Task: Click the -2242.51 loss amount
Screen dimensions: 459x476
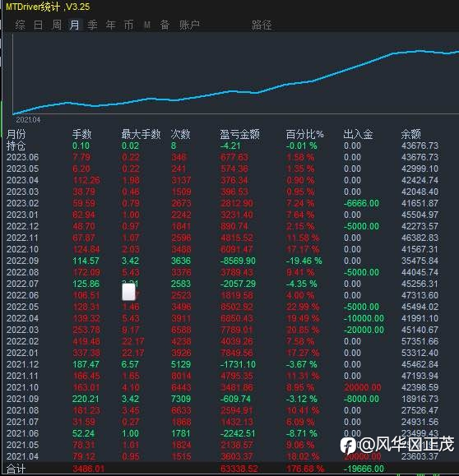Action: coord(238,433)
